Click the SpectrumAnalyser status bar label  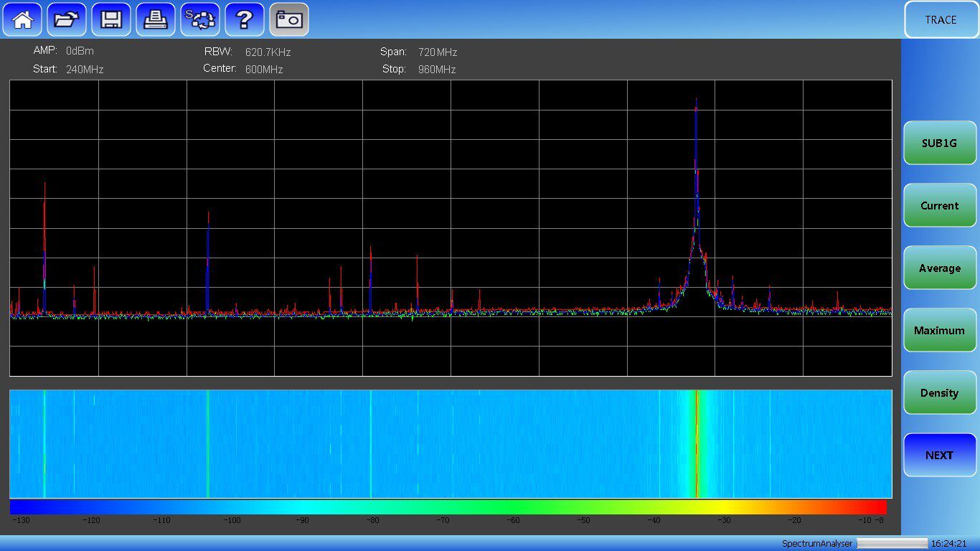pos(817,544)
